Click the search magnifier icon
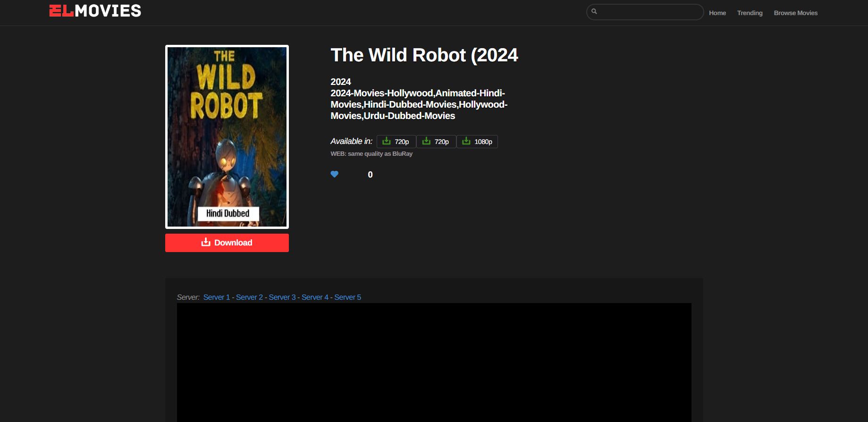The image size is (868, 422). [594, 11]
